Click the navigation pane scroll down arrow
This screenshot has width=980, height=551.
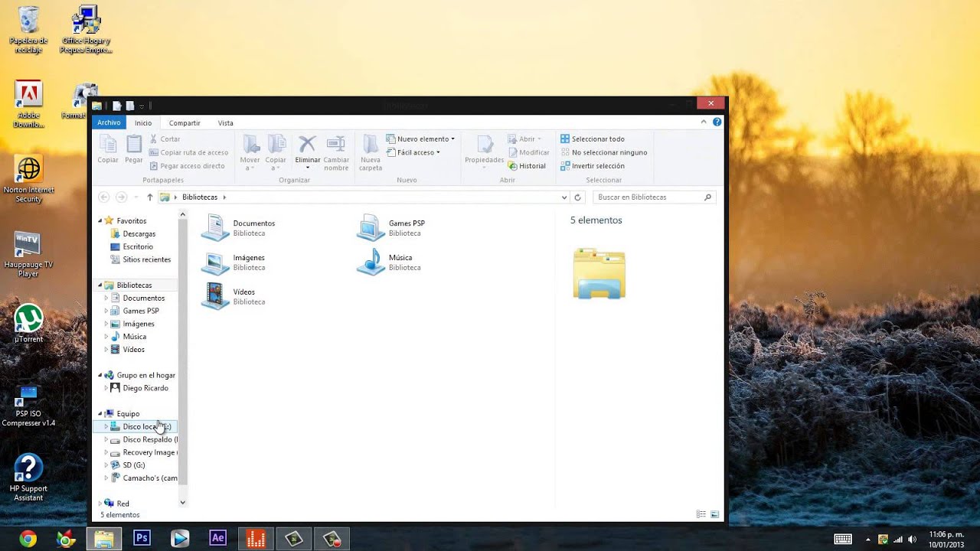point(182,502)
